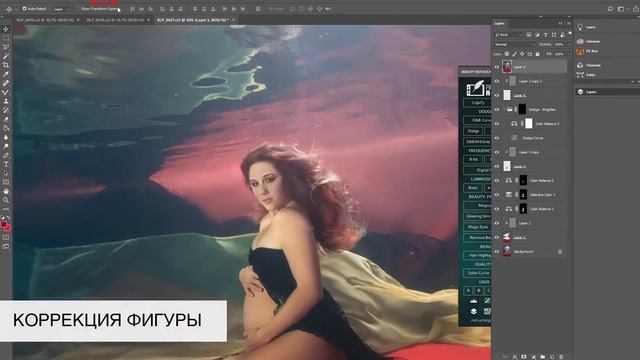Add layer mask icon at panel bottom
Screen dimensions: 640x360
[524, 357]
